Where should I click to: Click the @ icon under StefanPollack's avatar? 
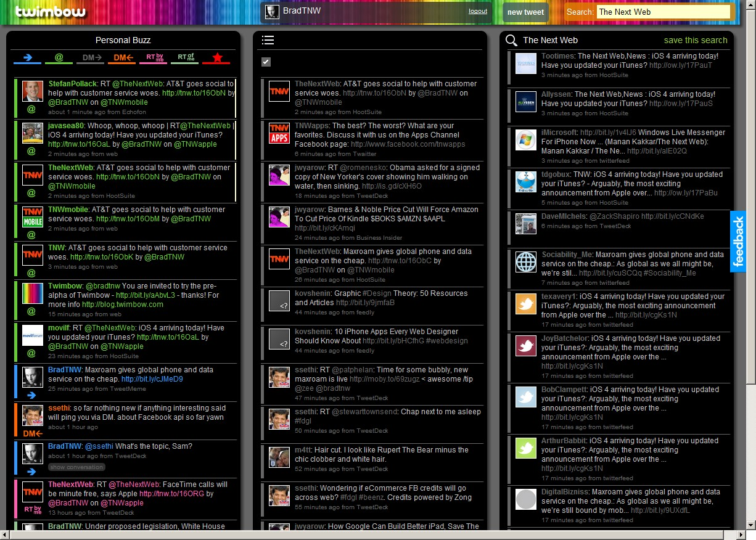pyautogui.click(x=31, y=110)
